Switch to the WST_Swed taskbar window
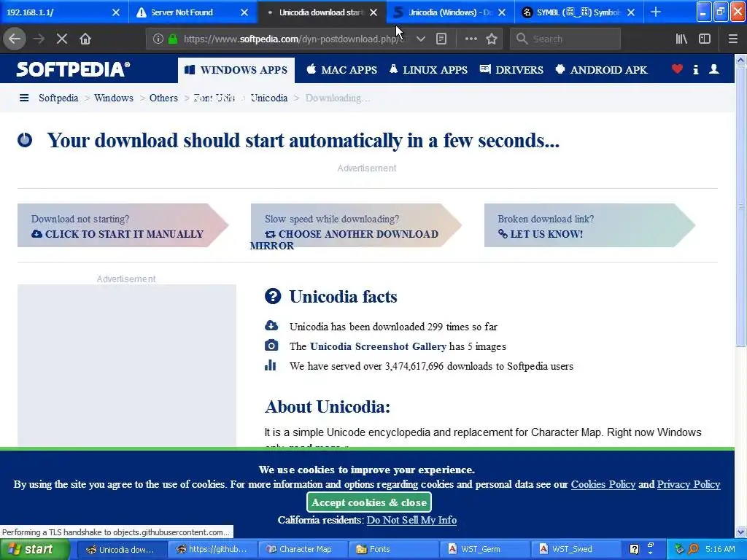This screenshot has width=747, height=560. click(x=576, y=549)
